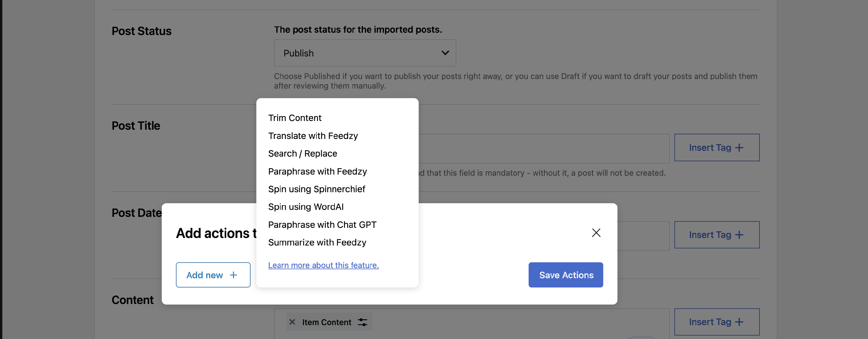
Task: Click Insert Tag for Post Date
Action: click(x=716, y=235)
